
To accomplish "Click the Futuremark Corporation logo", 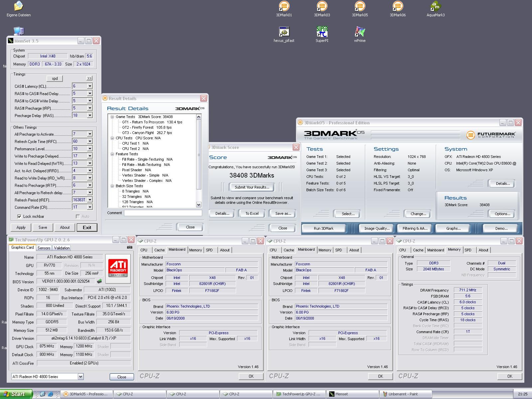I will [x=491, y=135].
